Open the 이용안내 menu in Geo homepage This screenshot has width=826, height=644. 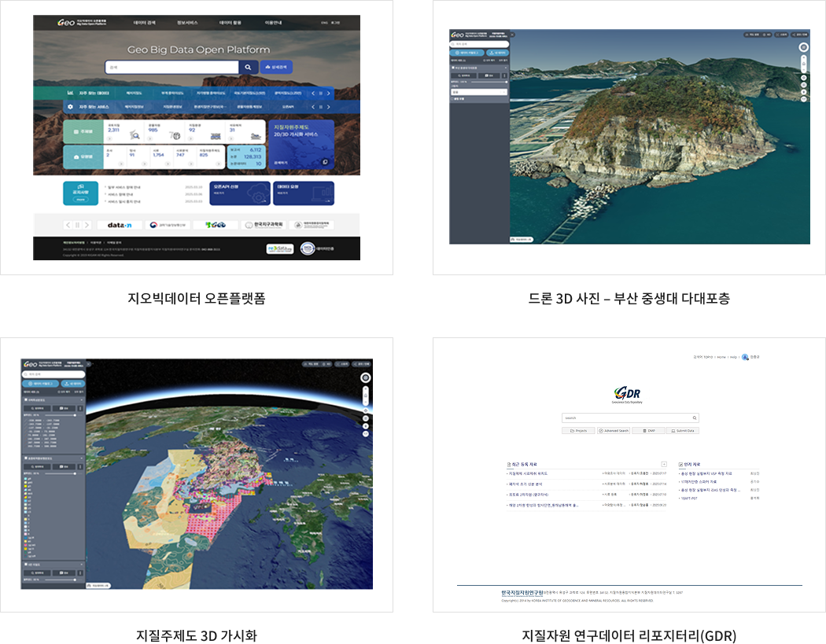pos(274,23)
